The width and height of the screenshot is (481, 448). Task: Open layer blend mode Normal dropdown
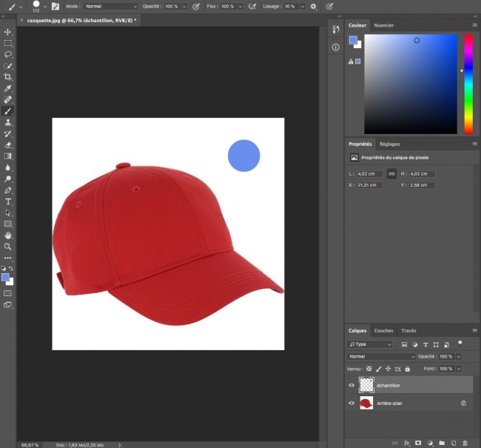(x=382, y=356)
